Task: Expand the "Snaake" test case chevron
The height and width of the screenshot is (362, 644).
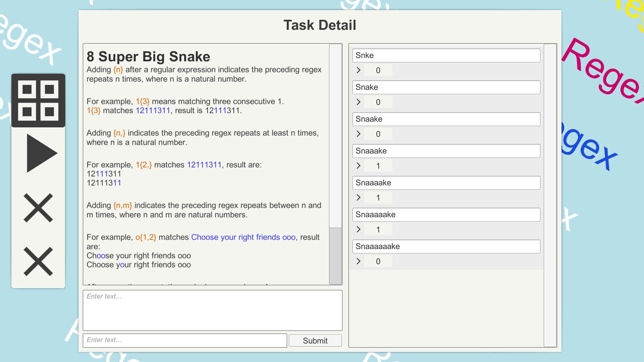Action: 358,134
